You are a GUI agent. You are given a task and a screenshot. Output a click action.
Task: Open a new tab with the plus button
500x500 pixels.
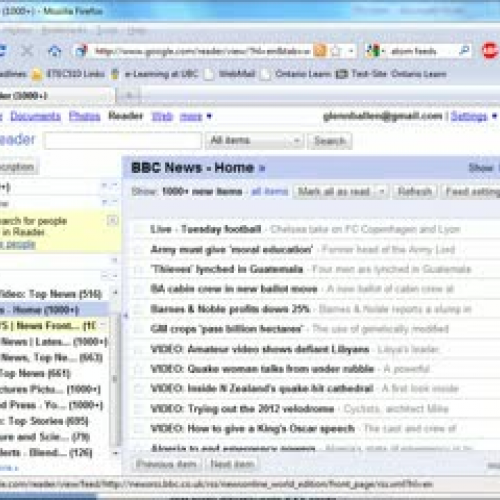[129, 96]
